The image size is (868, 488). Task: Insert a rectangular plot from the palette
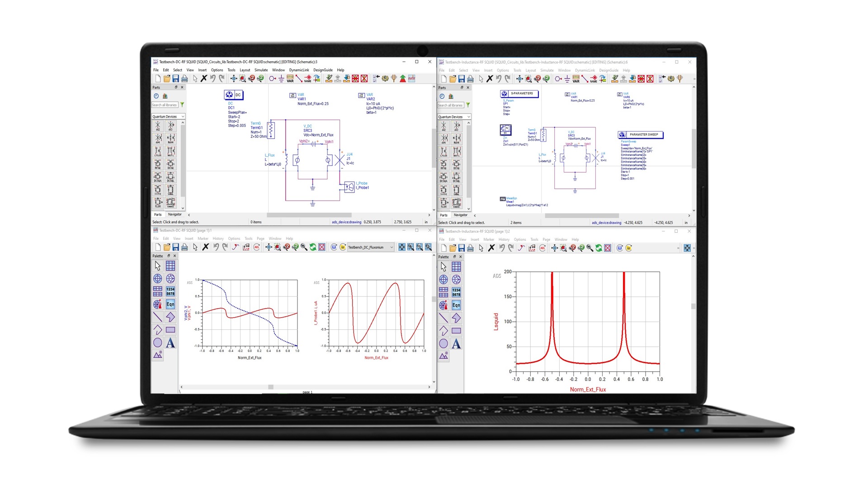click(170, 266)
